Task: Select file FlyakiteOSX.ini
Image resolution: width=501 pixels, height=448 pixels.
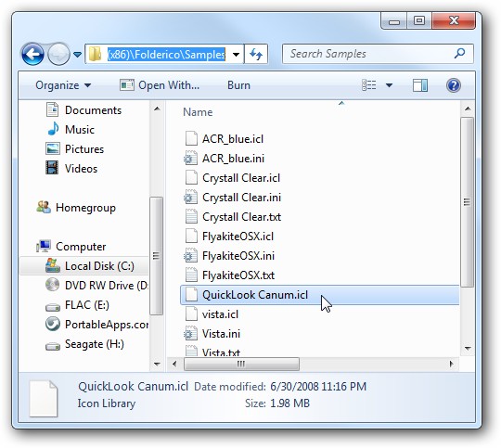Action: pyautogui.click(x=238, y=256)
